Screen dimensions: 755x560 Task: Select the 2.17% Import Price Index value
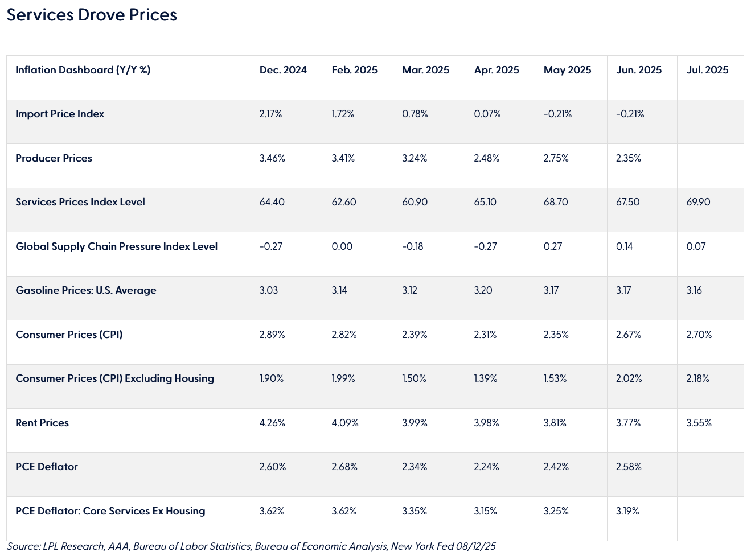click(270, 114)
